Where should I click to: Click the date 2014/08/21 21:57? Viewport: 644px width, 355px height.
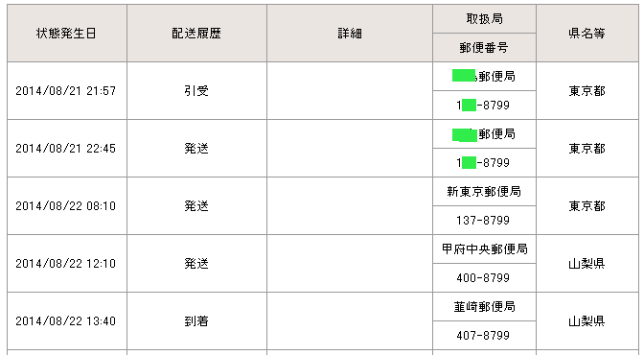pos(66,91)
